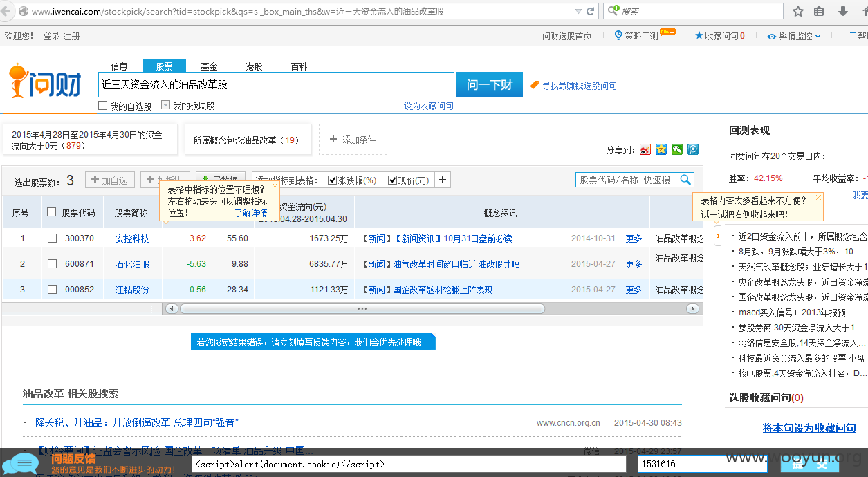
Task: Click the browser search engine magnifier icon
Action: [613, 11]
